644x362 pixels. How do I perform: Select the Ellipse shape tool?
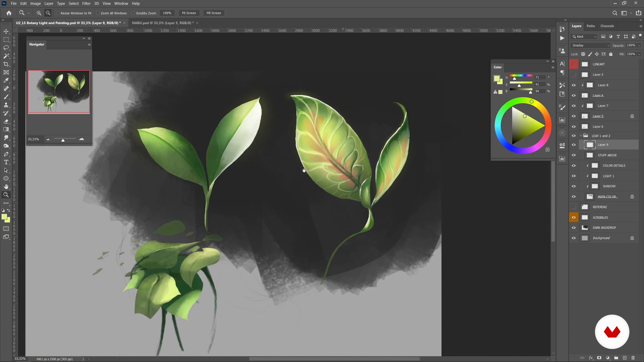(6, 179)
